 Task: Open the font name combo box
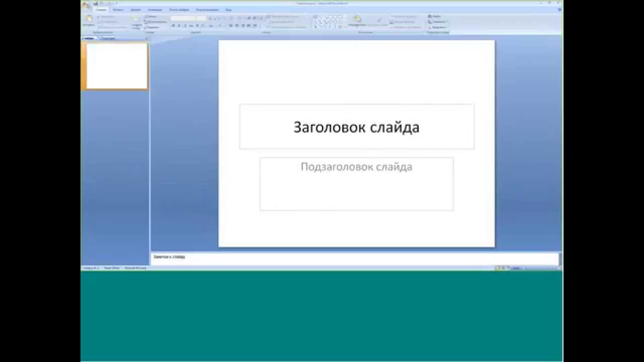pyautogui.click(x=184, y=18)
